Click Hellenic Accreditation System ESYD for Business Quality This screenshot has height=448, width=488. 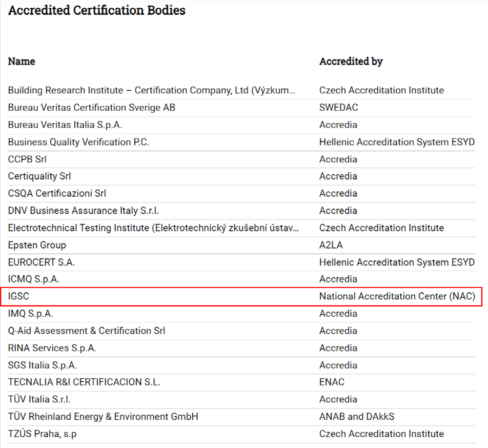click(x=397, y=143)
